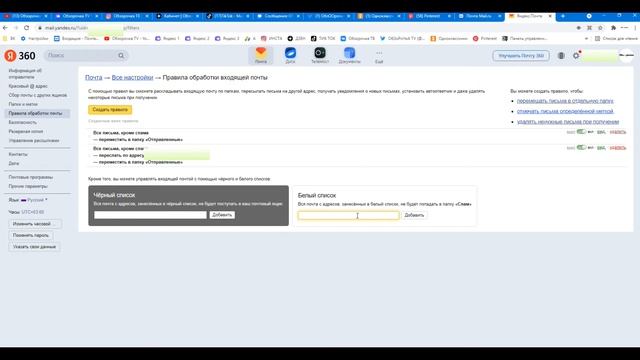The image size is (640, 360).
Task: Open link перемещать письма в отдельную папку
Action: (565, 101)
